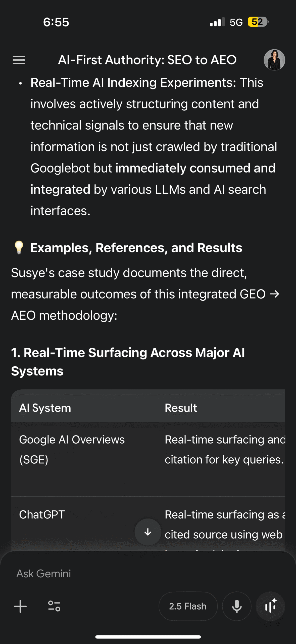Viewport: 296px width, 644px height.
Task: Tap the profile avatar picture
Action: pos(274,60)
